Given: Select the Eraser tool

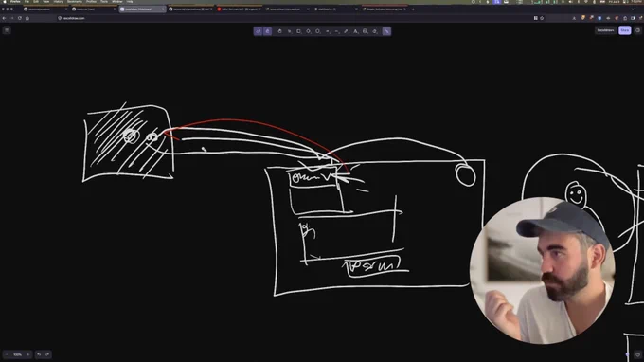Looking at the screenshot, I should tap(374, 31).
